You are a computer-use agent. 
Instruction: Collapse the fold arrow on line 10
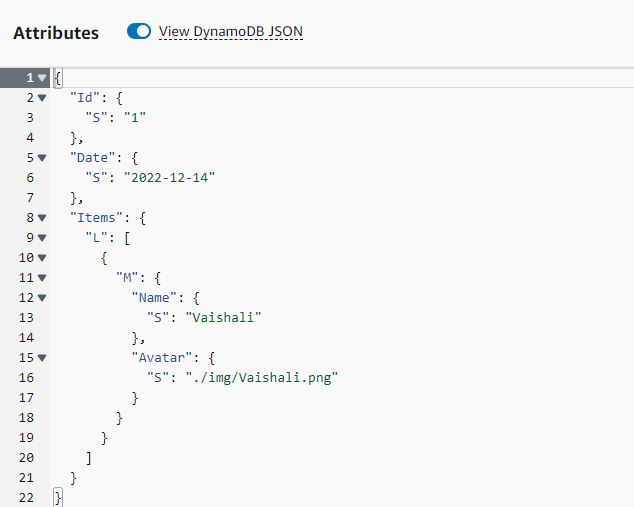(42, 258)
